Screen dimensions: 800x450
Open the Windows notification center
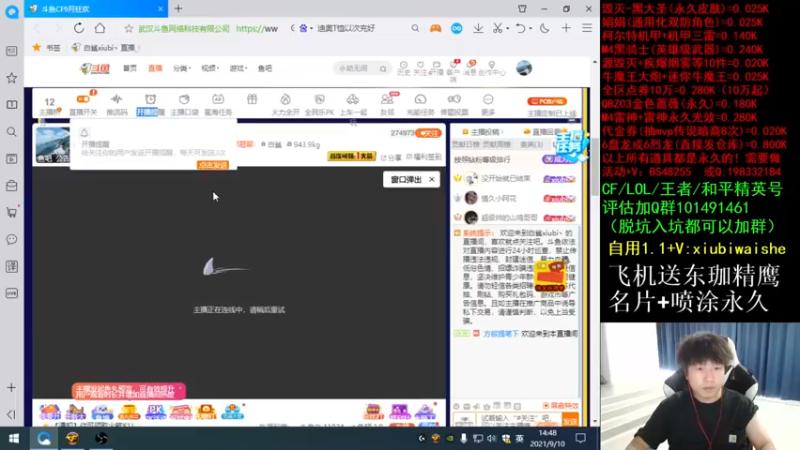point(581,438)
